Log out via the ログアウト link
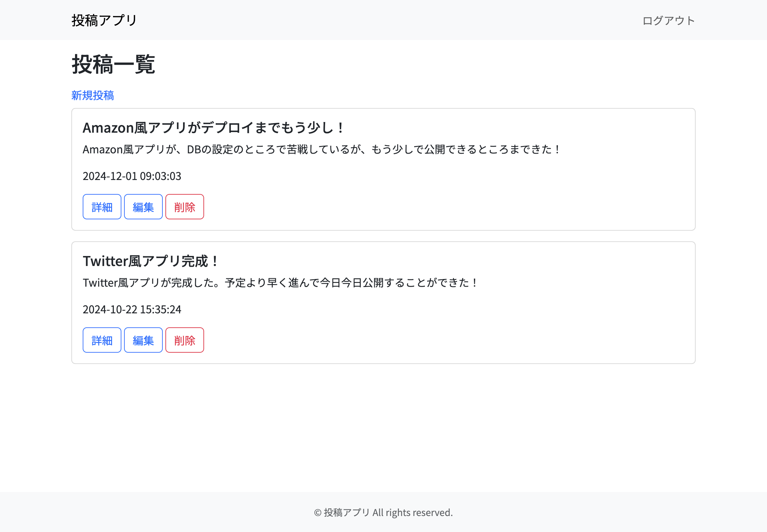The width and height of the screenshot is (767, 532). tap(668, 21)
